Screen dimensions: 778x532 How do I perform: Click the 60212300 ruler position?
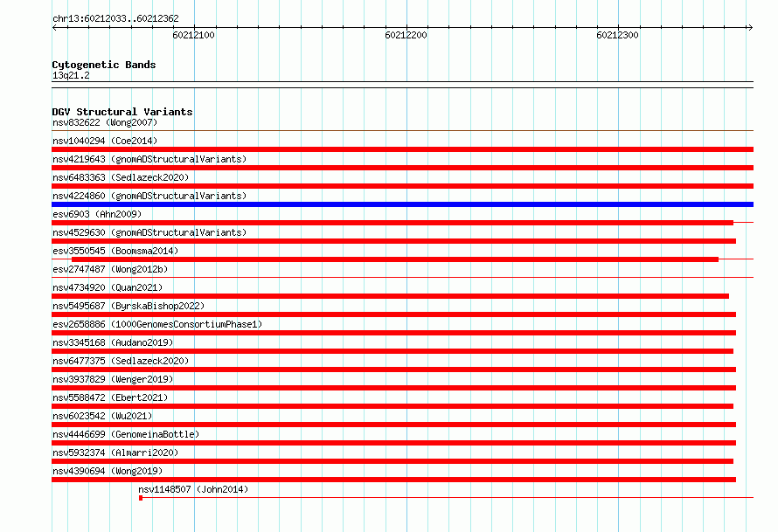click(x=618, y=35)
